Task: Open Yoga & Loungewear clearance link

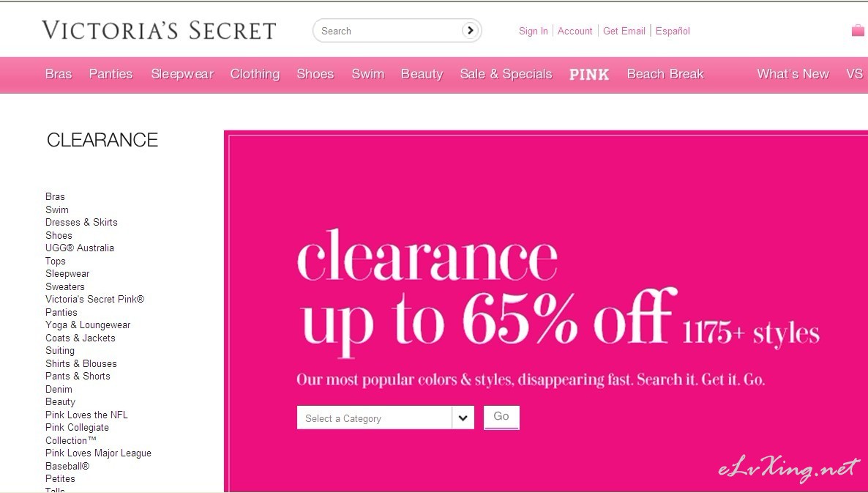Action: coord(88,325)
